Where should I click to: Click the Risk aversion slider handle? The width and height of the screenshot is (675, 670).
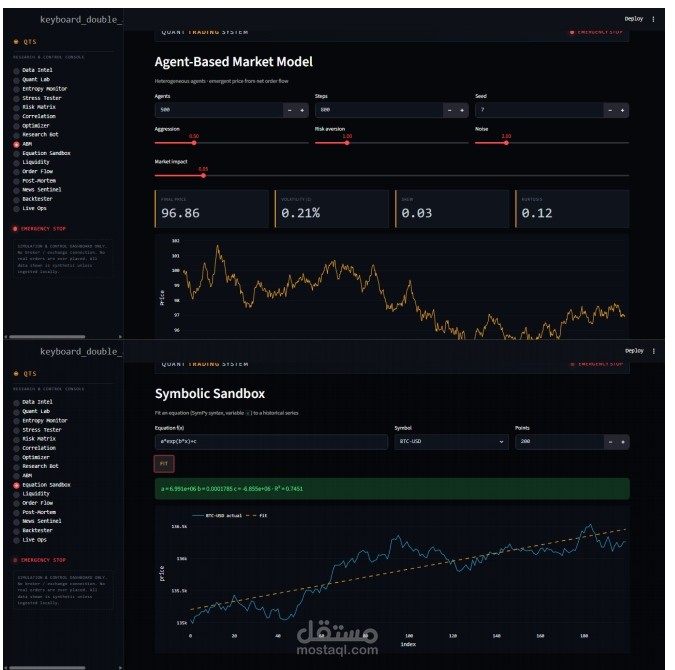tap(347, 143)
